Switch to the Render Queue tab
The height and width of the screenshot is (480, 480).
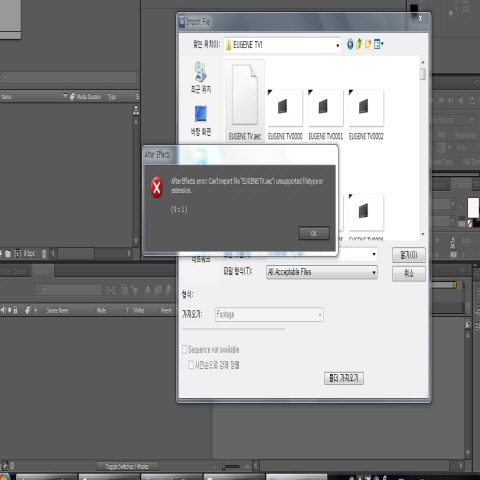click(x=13, y=271)
